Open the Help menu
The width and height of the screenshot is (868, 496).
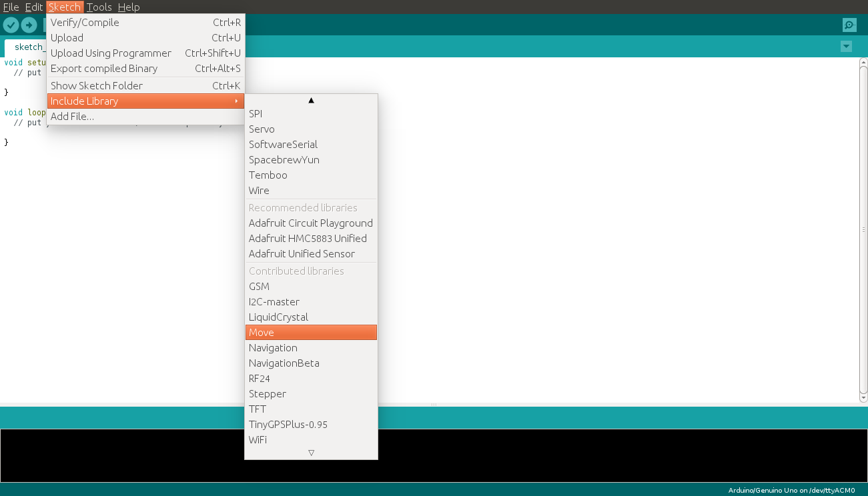(x=129, y=7)
